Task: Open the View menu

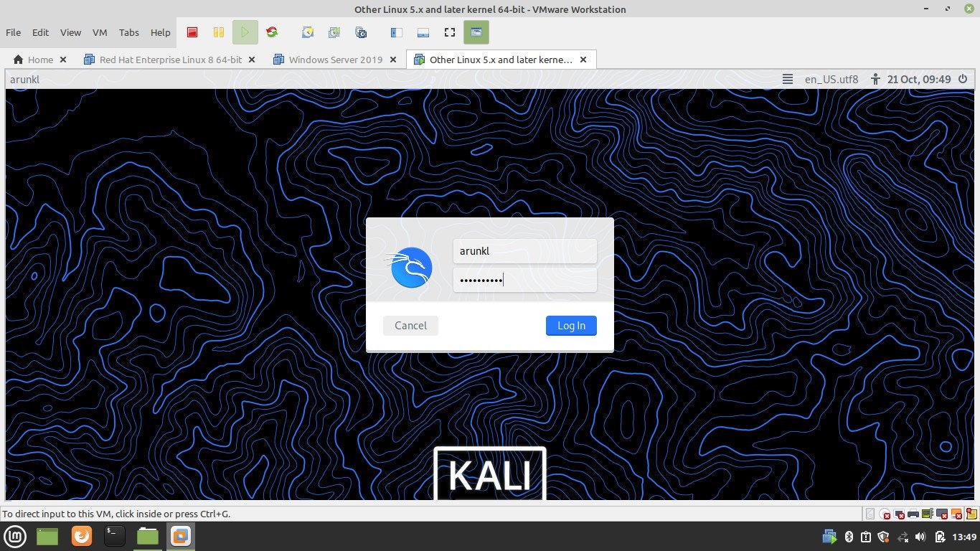Action: (70, 32)
